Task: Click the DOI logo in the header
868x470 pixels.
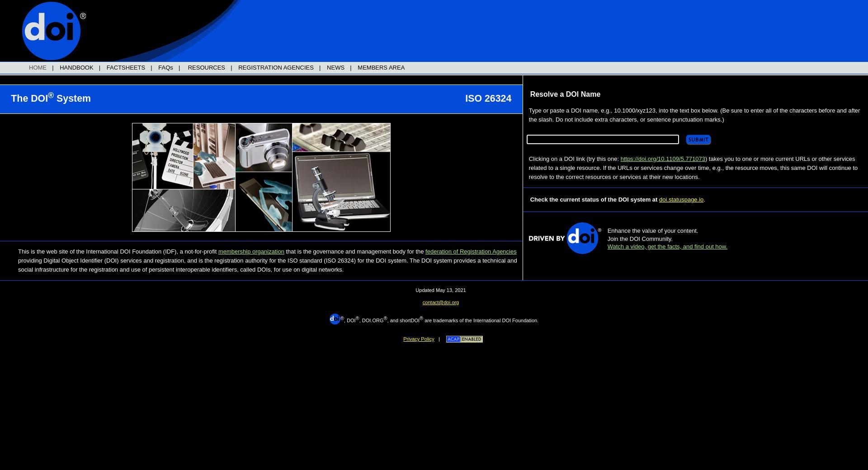Action: [53, 31]
